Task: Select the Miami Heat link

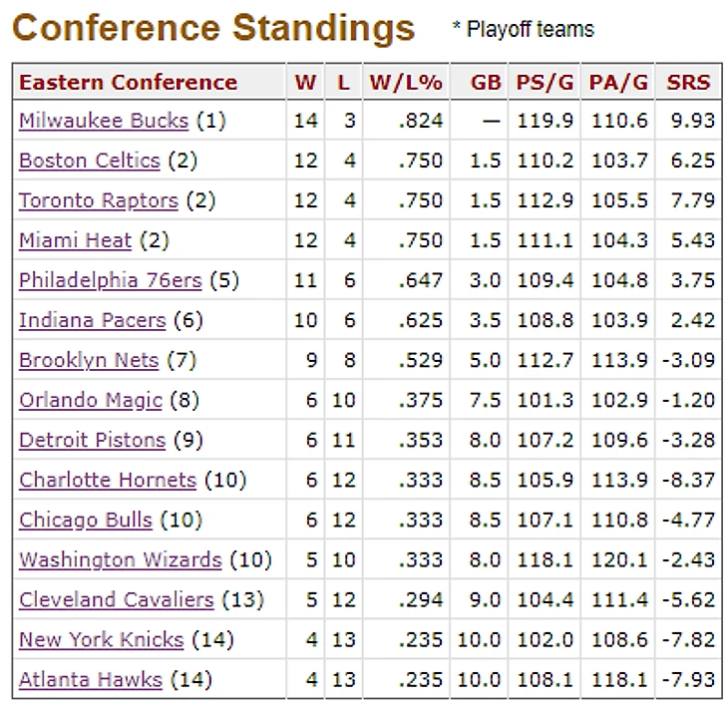Action: [x=75, y=240]
